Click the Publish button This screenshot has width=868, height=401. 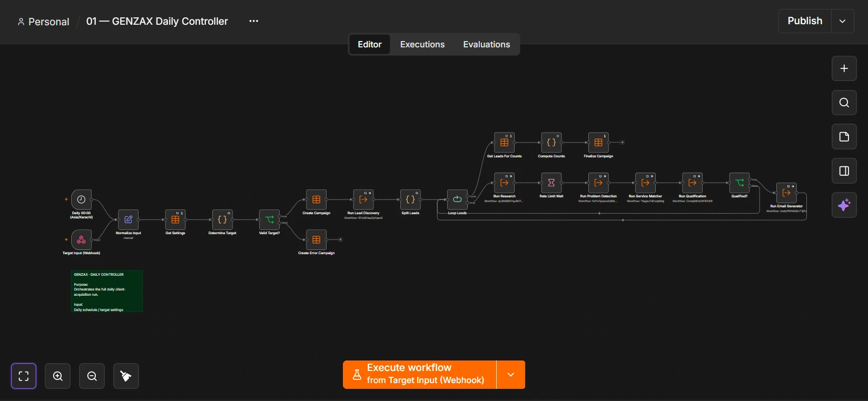click(x=805, y=21)
